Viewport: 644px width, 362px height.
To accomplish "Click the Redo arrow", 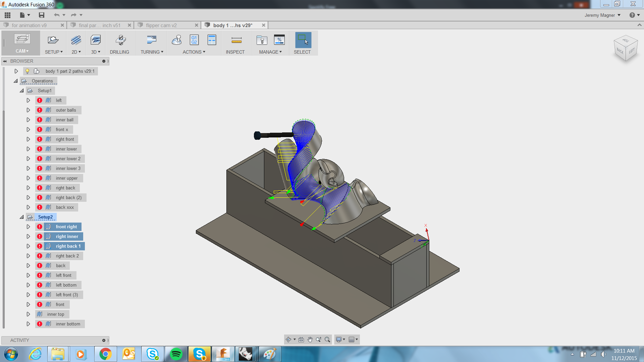I will (73, 15).
